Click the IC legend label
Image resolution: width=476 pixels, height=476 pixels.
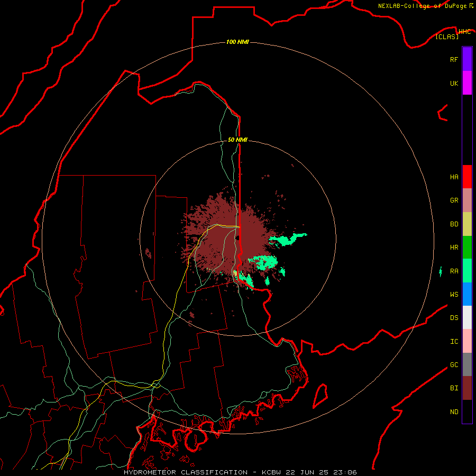tap(454, 341)
